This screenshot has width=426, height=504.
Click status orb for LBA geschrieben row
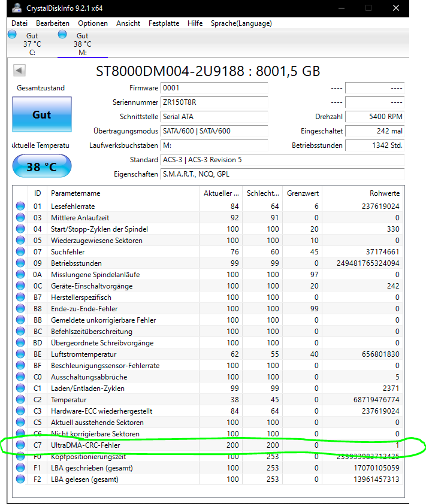click(x=20, y=468)
